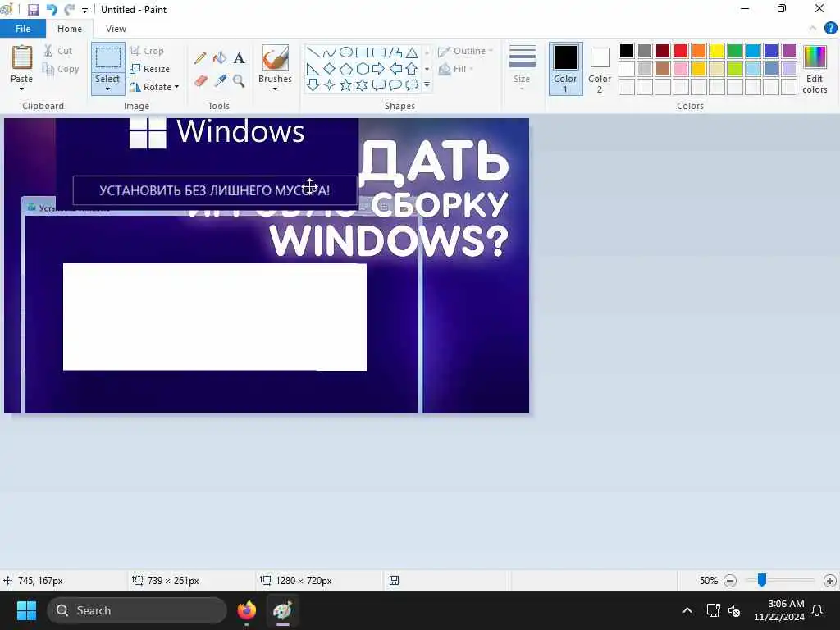
Task: Choose the Rectangle shape
Action: (362, 52)
